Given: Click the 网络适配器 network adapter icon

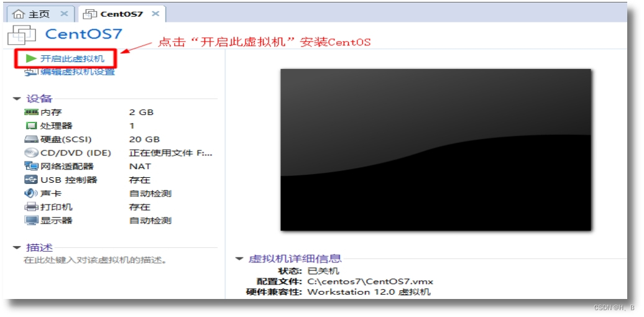Looking at the screenshot, I should (31, 167).
